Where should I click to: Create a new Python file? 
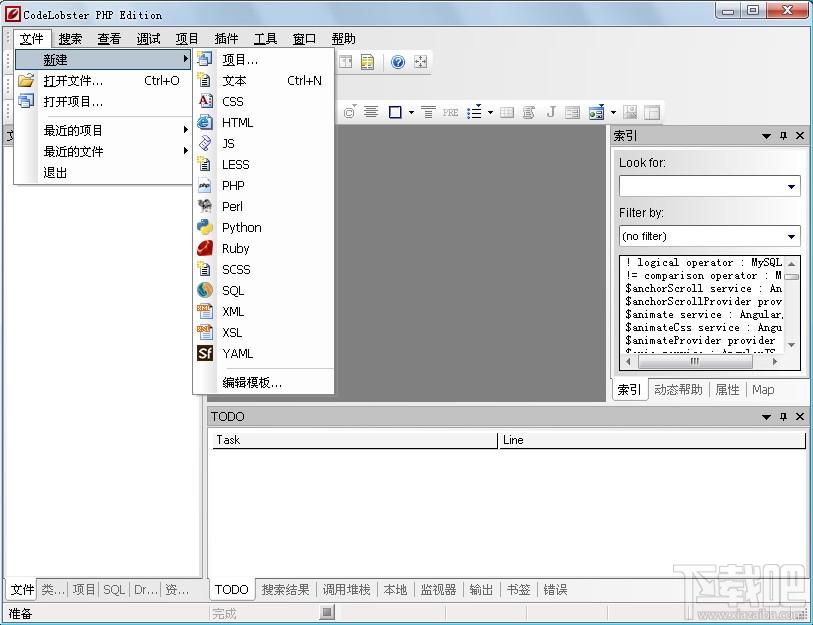point(263,228)
